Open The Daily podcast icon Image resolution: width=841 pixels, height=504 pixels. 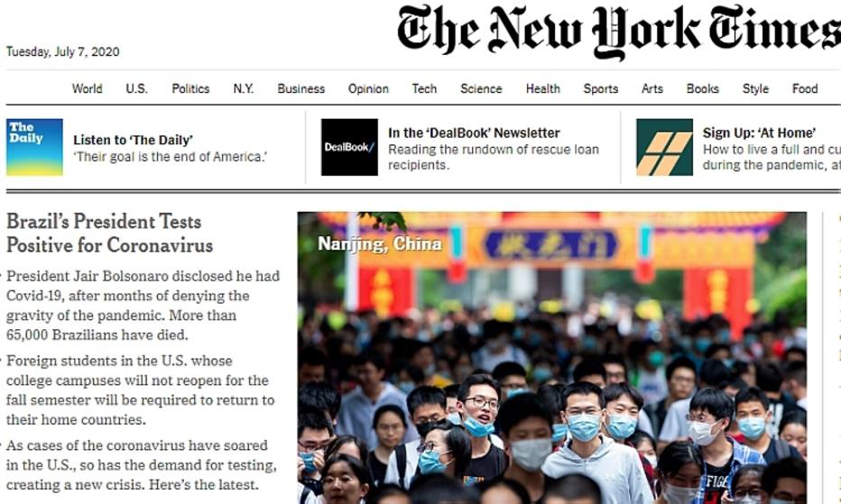(x=34, y=148)
